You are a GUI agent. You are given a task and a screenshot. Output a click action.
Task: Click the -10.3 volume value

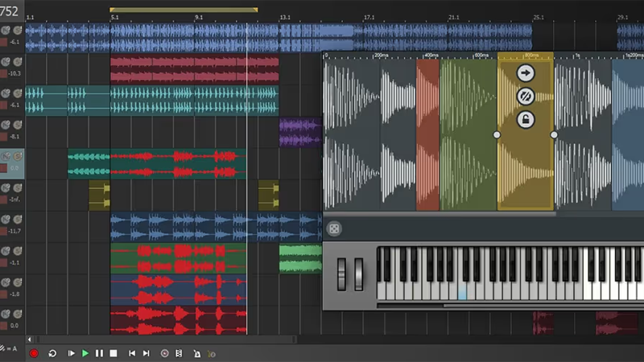coord(14,73)
